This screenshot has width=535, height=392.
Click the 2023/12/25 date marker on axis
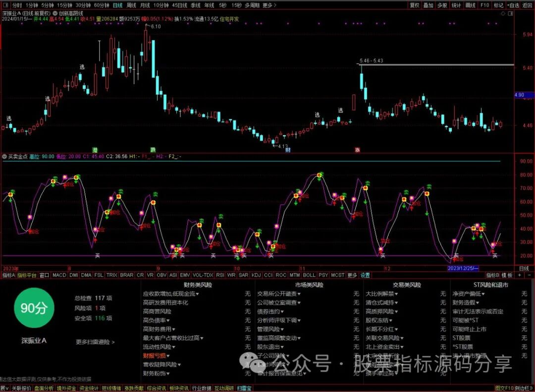pyautogui.click(x=463, y=269)
